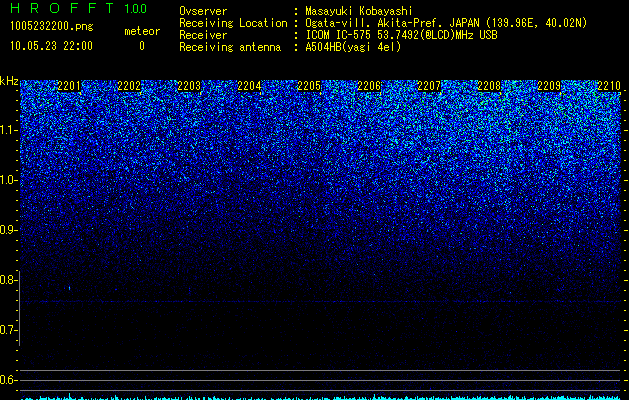
Task: Click the Receiving antenna label
Action: [230, 47]
